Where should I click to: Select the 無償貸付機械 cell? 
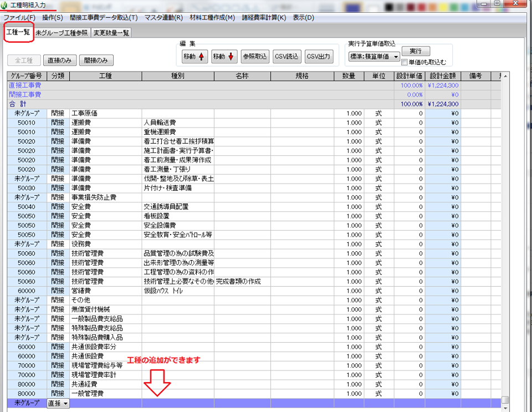pos(105,309)
